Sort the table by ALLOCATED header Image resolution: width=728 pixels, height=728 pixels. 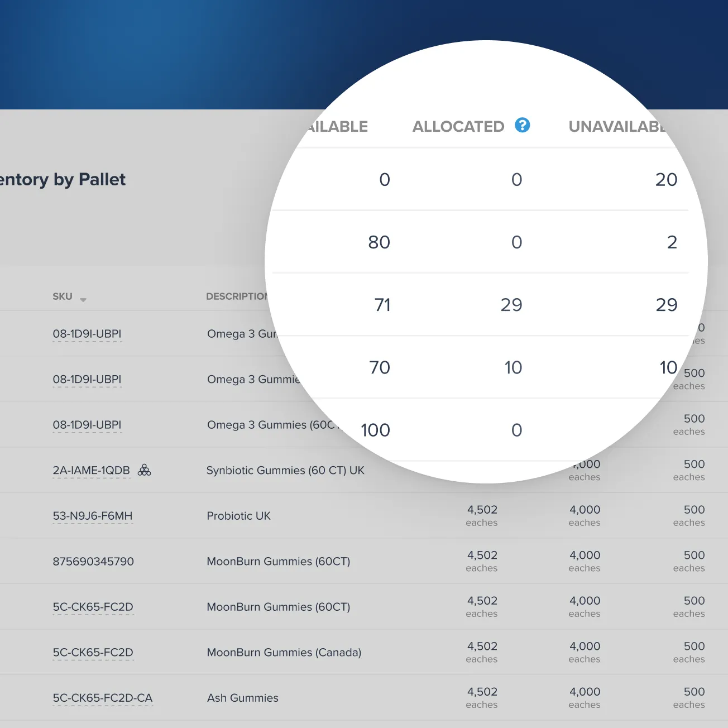point(458,127)
